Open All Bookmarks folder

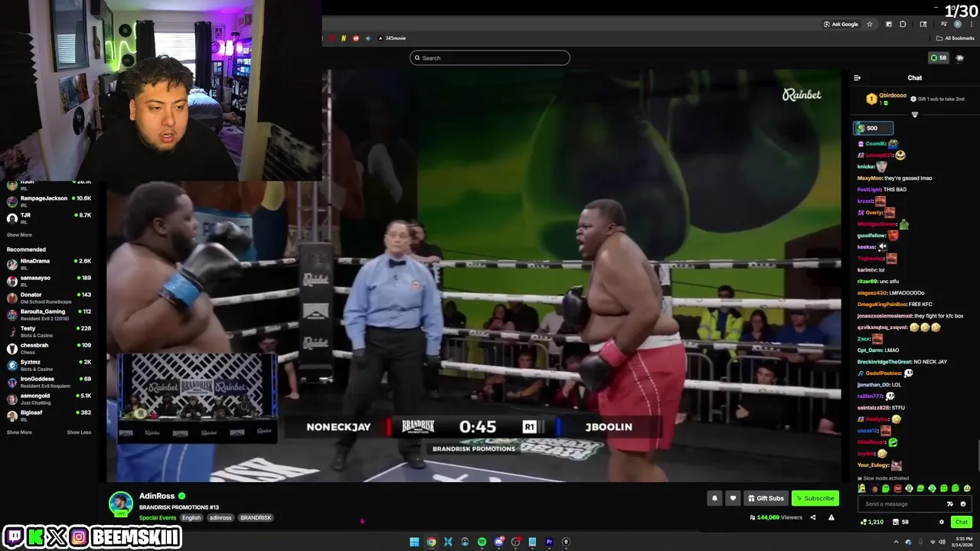(955, 37)
